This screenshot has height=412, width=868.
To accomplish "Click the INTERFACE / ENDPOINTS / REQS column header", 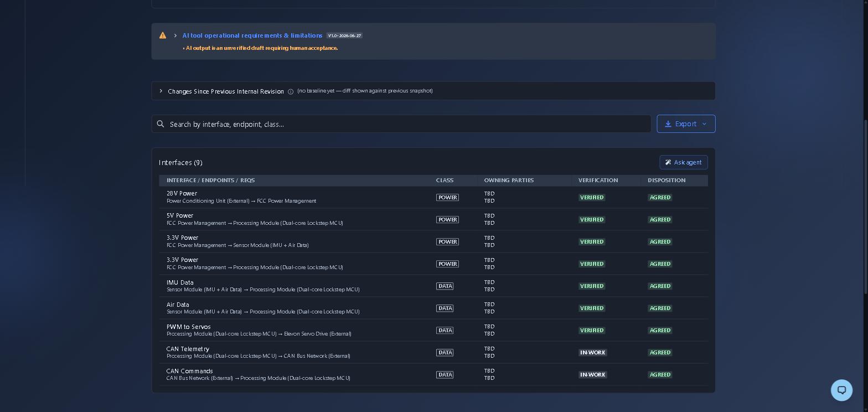I will pos(211,181).
